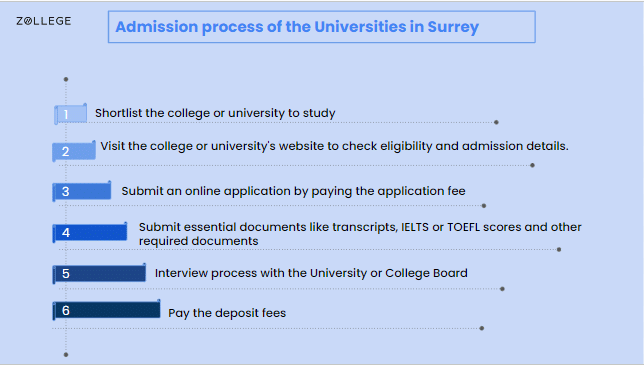Click 'Pay the deposit fees' text
Screen dimensions: 644x365
click(x=227, y=313)
